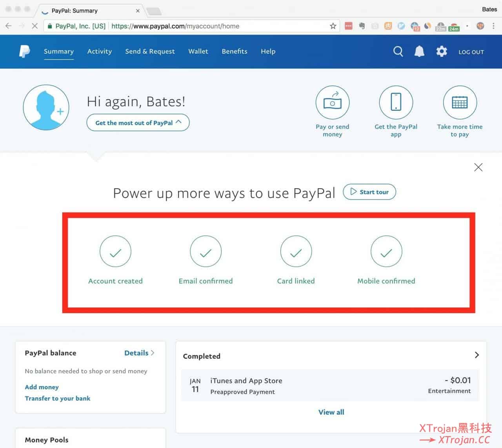The width and height of the screenshot is (502, 448).
Task: View all completed transactions
Action: click(x=331, y=412)
